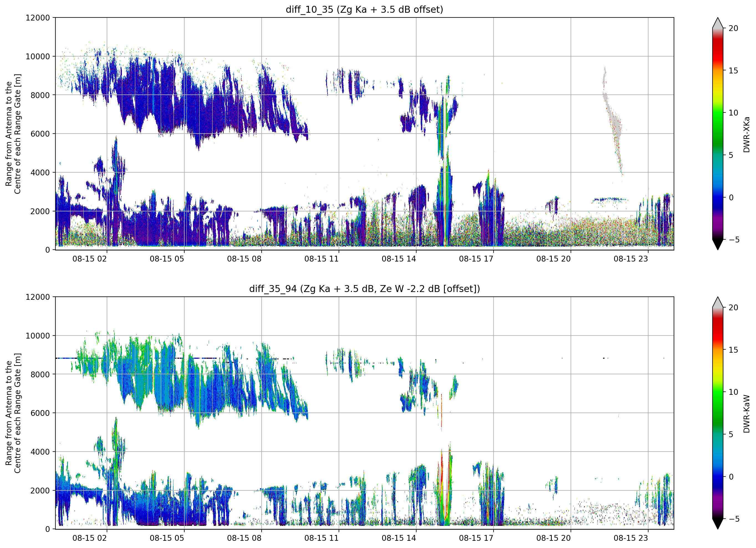The height and width of the screenshot is (548, 756).
Task: Select the DWR-KaW colorbar label
Action: pos(746,414)
